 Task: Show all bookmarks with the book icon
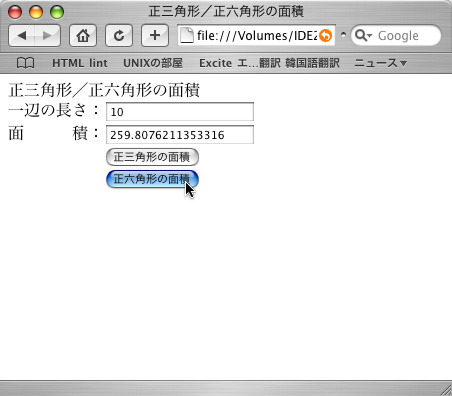click(25, 63)
